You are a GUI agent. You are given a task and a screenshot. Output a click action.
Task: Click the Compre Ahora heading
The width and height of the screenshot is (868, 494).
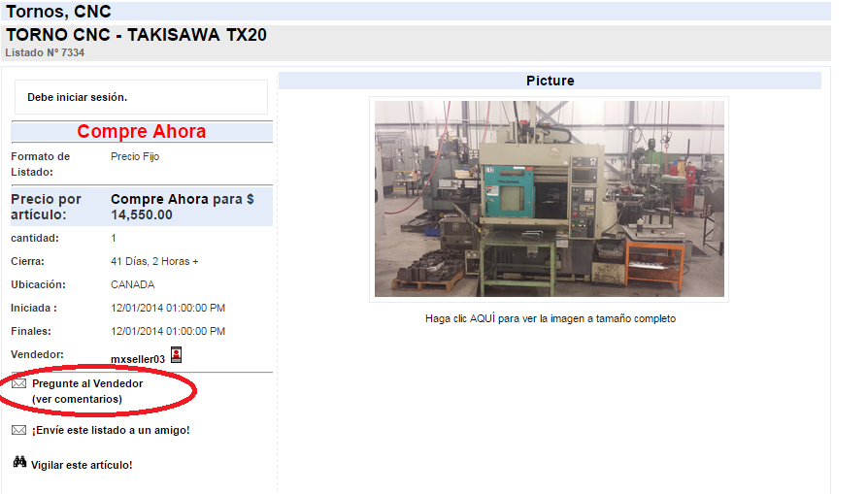pyautogui.click(x=141, y=132)
